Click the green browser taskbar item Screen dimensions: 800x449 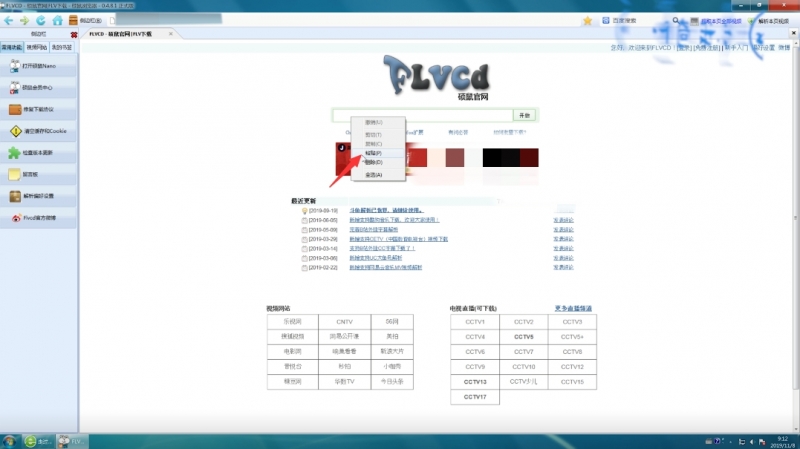click(39, 441)
